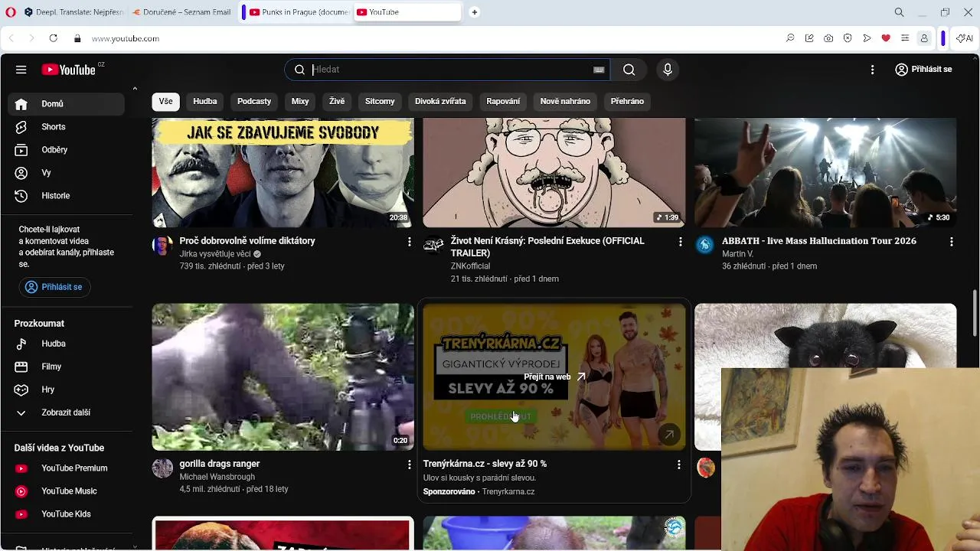980x551 pixels.
Task: Open YouTube Premium link
Action: pos(66,468)
